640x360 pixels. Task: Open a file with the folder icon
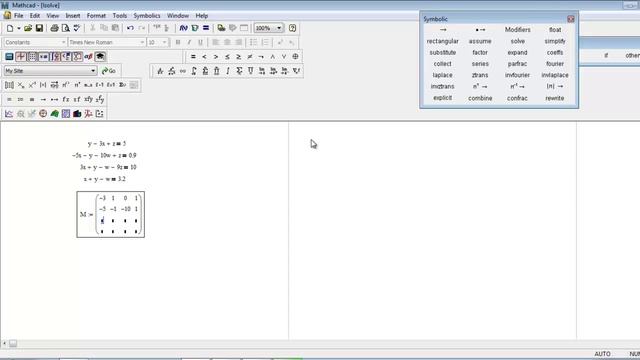[28, 28]
